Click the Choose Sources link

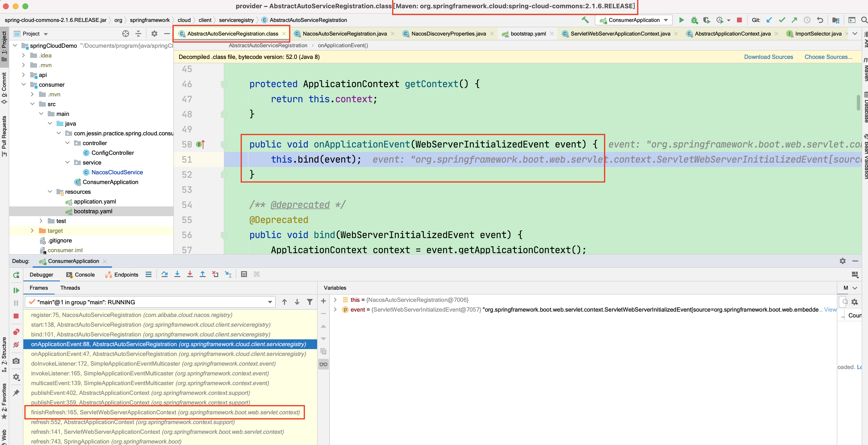[x=828, y=57]
